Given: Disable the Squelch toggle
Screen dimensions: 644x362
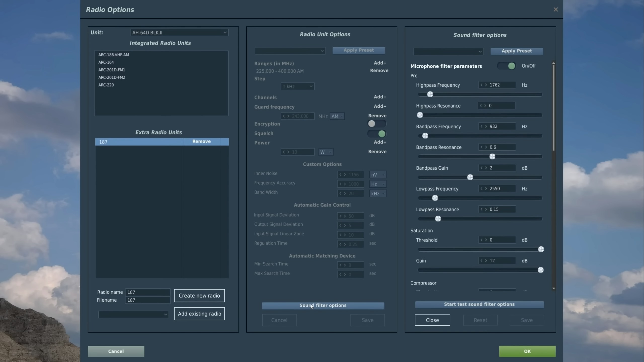Looking at the screenshot, I should 376,134.
